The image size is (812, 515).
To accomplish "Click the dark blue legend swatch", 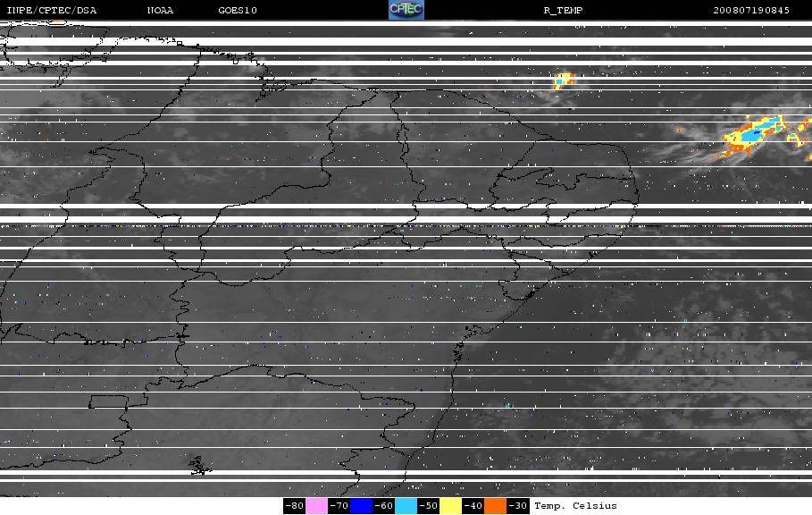I will (361, 506).
